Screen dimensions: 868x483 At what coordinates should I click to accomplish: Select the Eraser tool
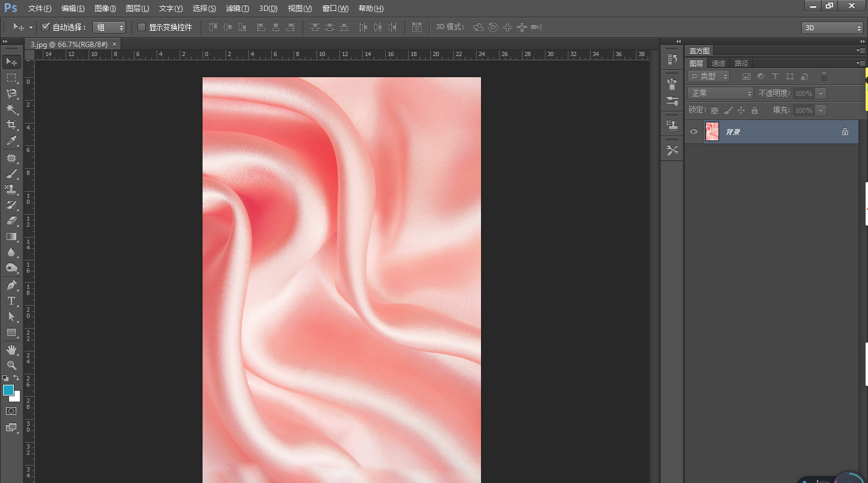coord(11,221)
